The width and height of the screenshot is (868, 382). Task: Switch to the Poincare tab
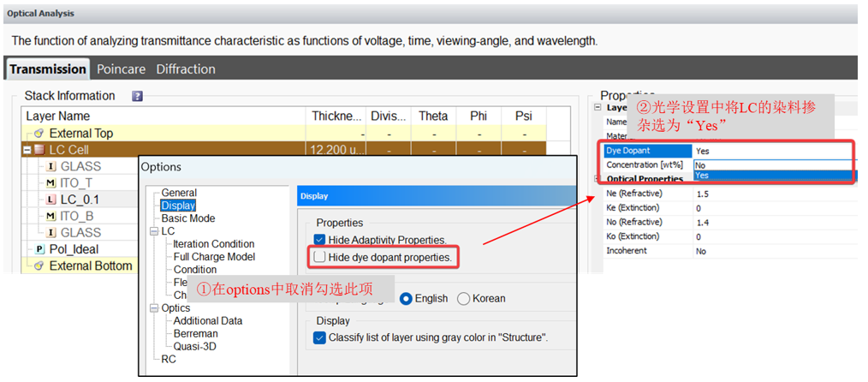121,69
